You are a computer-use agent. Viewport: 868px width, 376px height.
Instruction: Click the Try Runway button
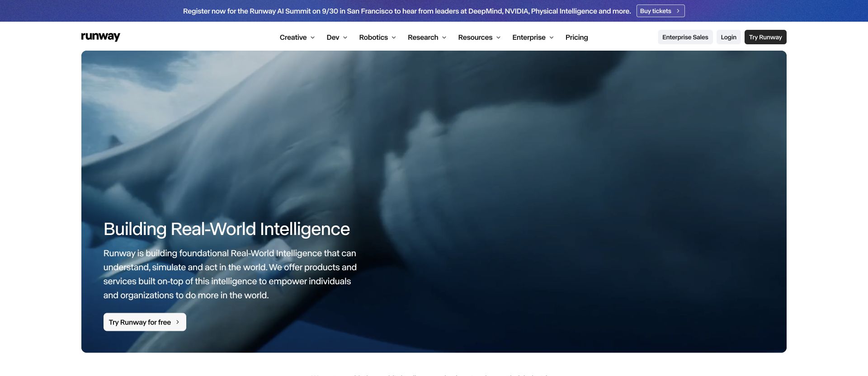(765, 37)
